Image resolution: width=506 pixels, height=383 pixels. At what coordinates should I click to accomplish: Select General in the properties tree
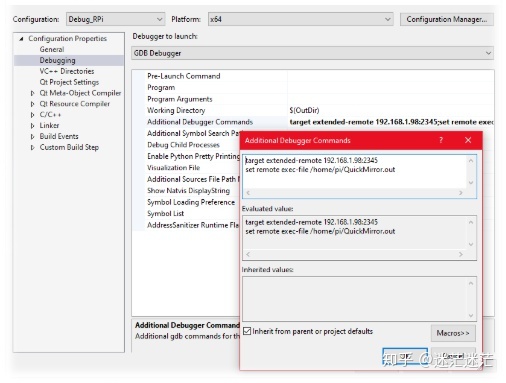tap(52, 49)
